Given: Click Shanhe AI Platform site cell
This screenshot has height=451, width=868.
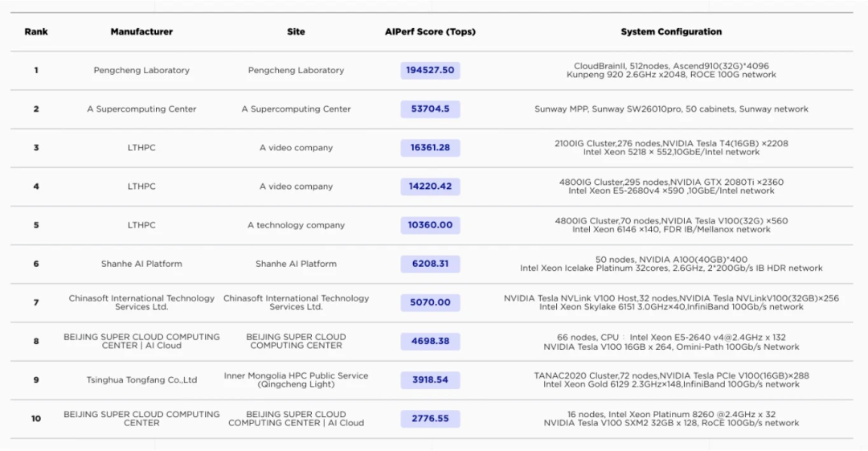Looking at the screenshot, I should click(x=296, y=264).
